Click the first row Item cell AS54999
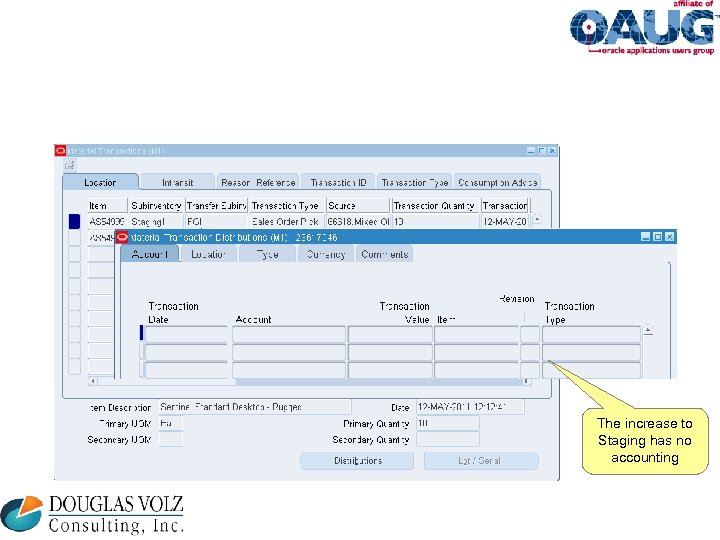The height and width of the screenshot is (540, 720). tap(107, 221)
